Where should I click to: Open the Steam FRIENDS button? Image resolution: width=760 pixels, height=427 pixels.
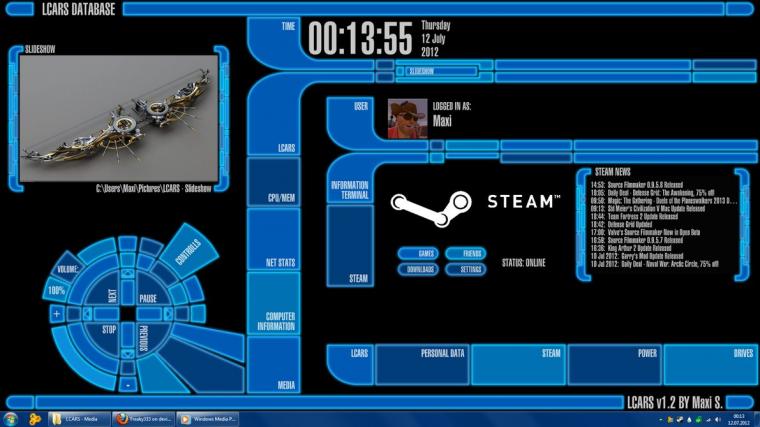tap(465, 253)
